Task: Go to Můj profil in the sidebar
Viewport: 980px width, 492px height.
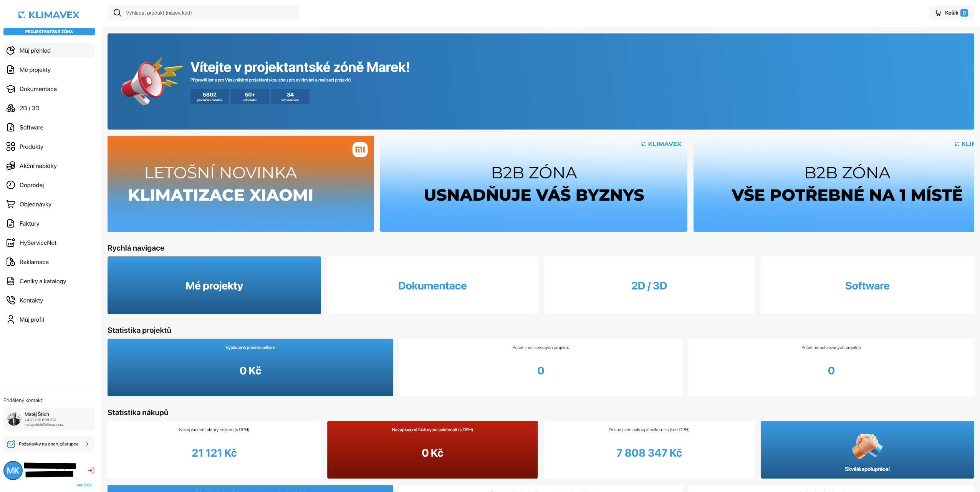Action: point(49,319)
